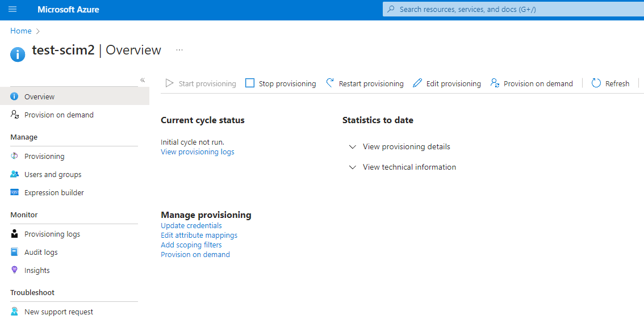Click the hamburger menu icon
Image resolution: width=644 pixels, height=328 pixels.
12,9
